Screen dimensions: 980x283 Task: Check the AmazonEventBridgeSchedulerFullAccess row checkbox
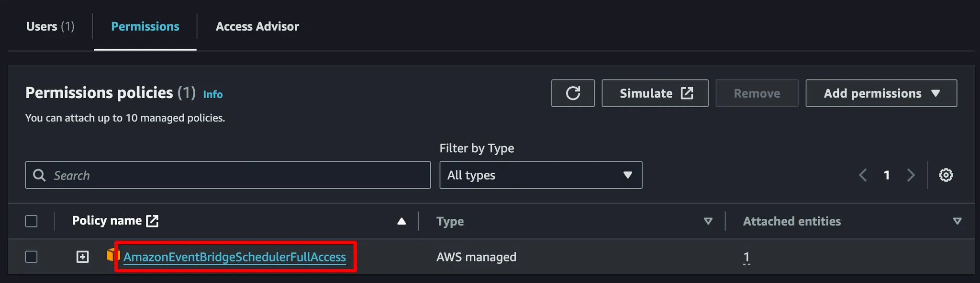(x=32, y=257)
